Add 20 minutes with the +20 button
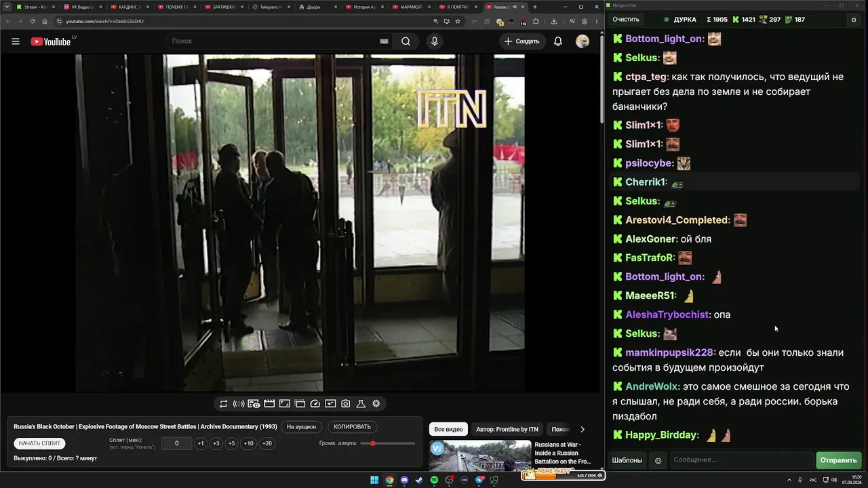 coord(267,443)
